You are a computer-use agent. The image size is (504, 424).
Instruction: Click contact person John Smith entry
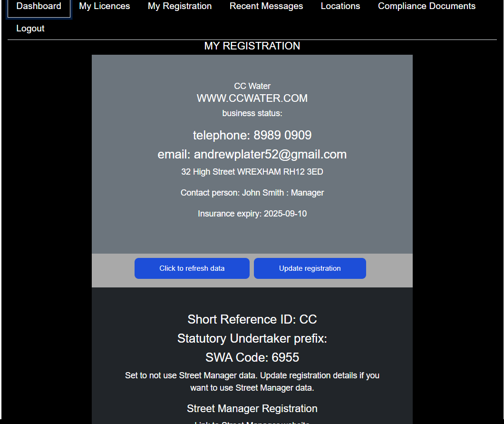(252, 192)
